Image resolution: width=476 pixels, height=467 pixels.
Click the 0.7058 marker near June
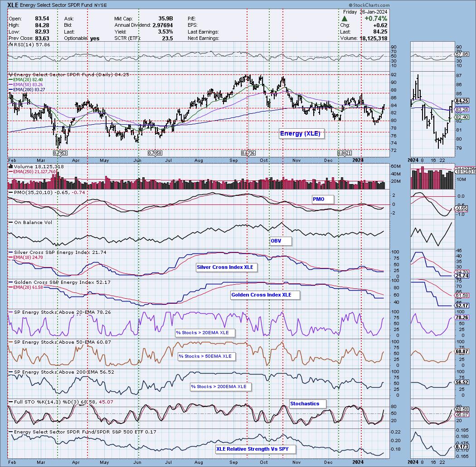(155, 153)
